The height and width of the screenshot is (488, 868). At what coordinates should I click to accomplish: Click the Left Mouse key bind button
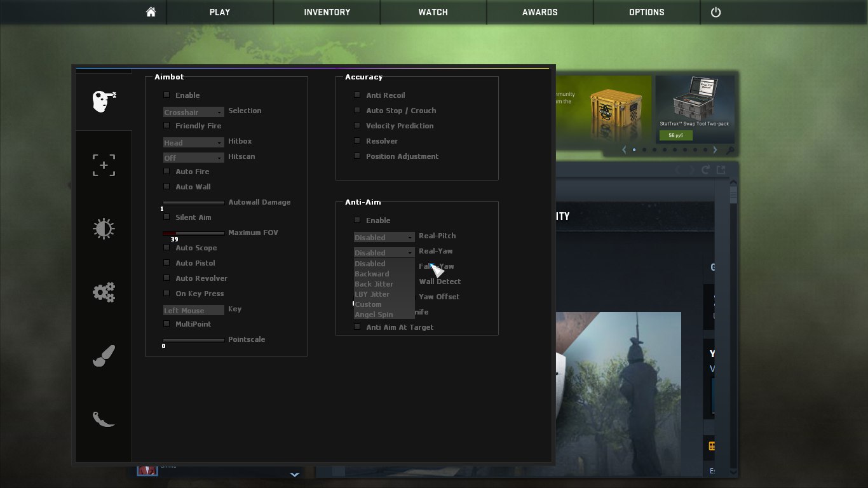click(x=193, y=310)
